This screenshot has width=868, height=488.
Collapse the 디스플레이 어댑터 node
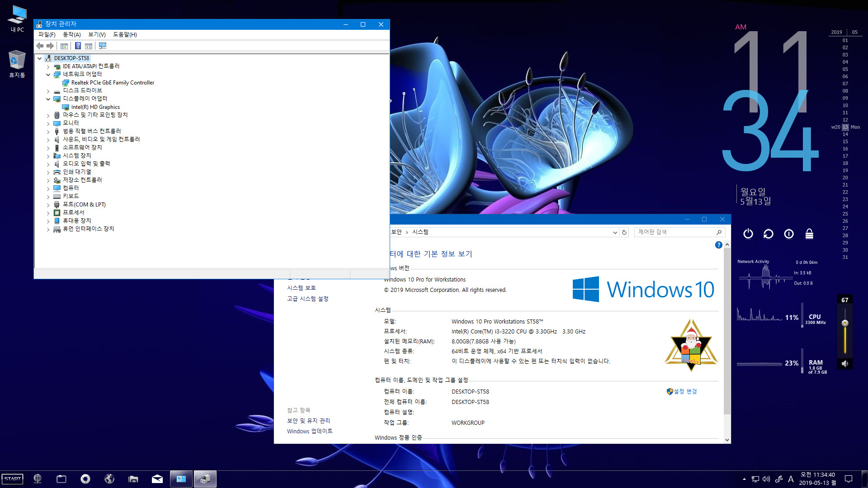[x=48, y=99]
